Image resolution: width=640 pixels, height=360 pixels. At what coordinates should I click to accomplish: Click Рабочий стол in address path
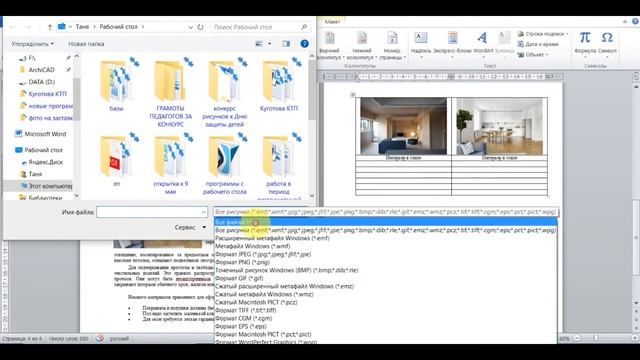point(118,27)
